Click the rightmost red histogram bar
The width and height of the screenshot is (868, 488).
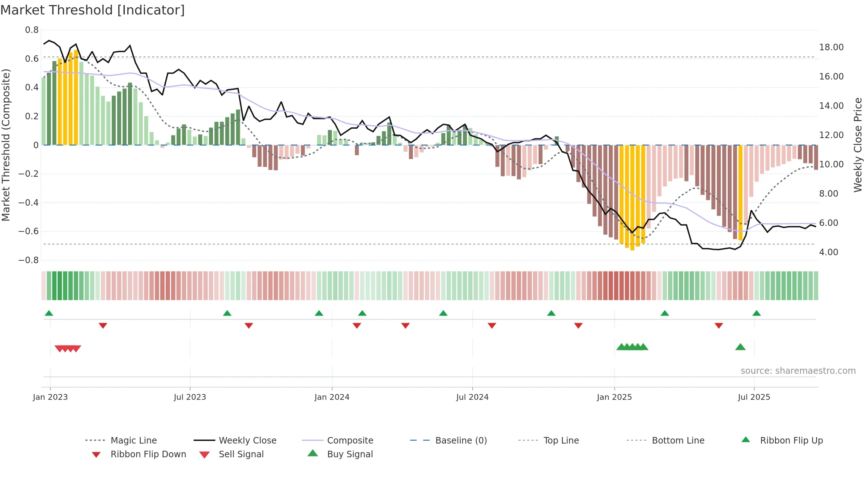click(x=816, y=157)
